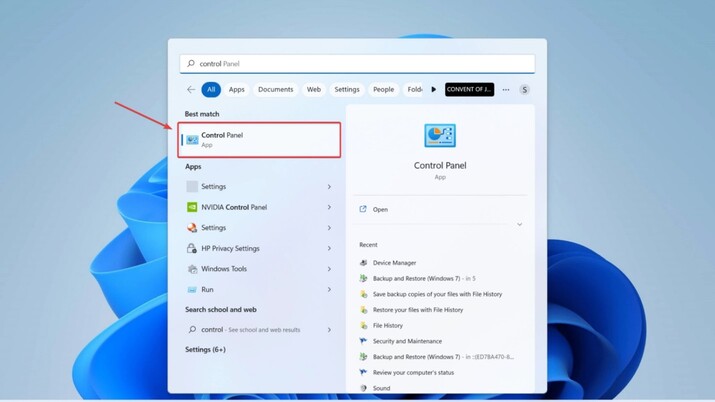Viewport: 715px width, 402px height.
Task: Click the search magnifier icon in search box
Action: pos(191,63)
